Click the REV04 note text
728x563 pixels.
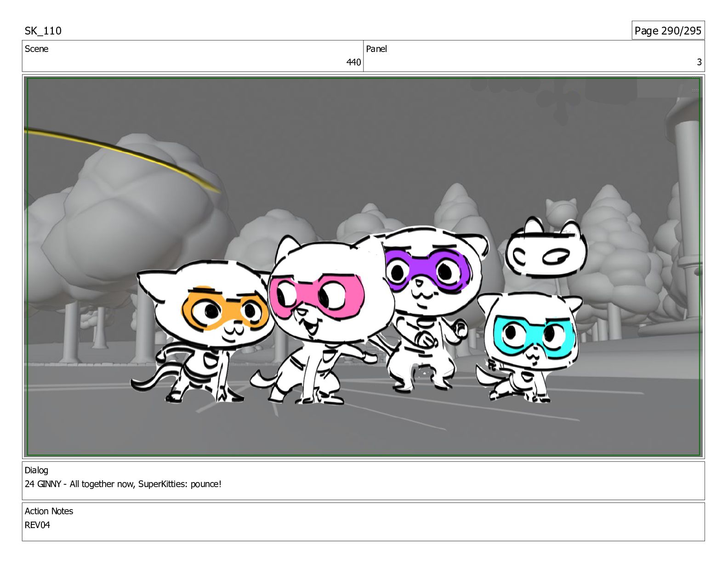coord(37,525)
